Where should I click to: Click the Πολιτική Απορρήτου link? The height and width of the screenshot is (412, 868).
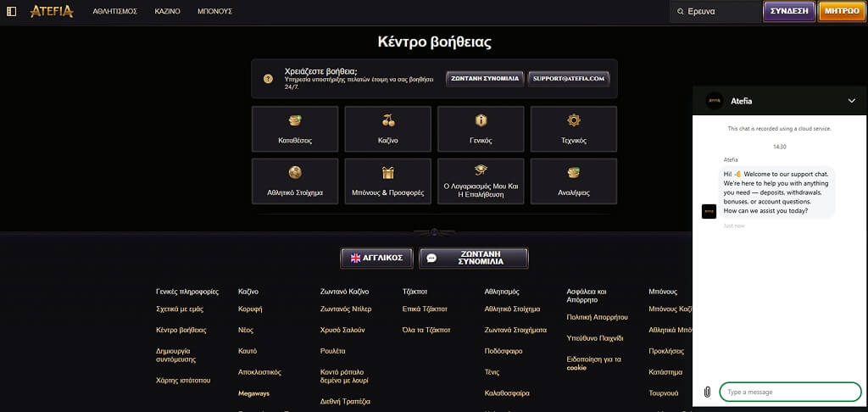pos(598,317)
